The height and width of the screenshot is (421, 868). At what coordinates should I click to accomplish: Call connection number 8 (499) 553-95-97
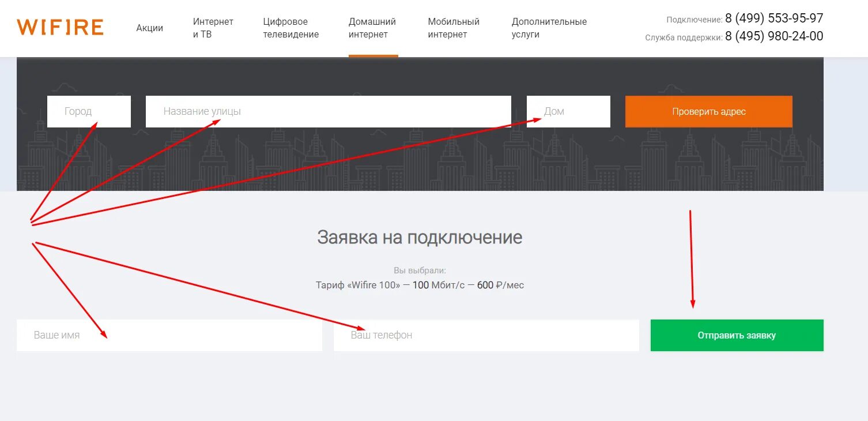click(x=774, y=18)
